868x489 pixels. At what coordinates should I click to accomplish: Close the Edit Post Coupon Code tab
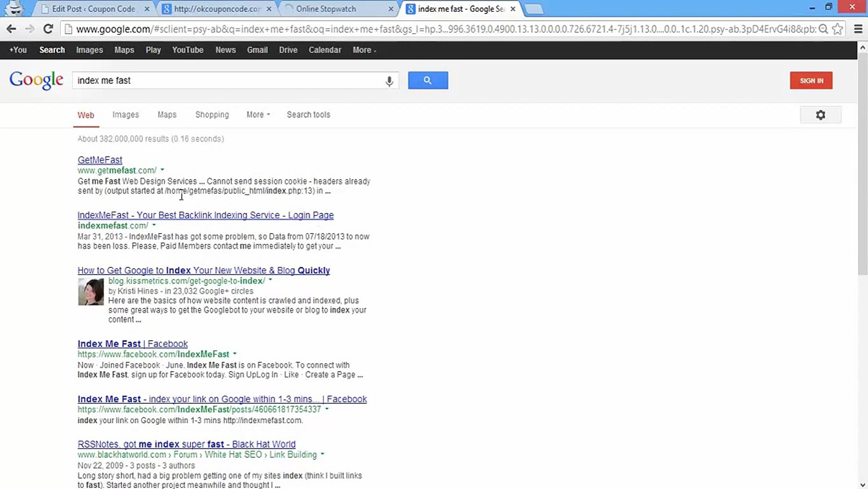click(147, 9)
